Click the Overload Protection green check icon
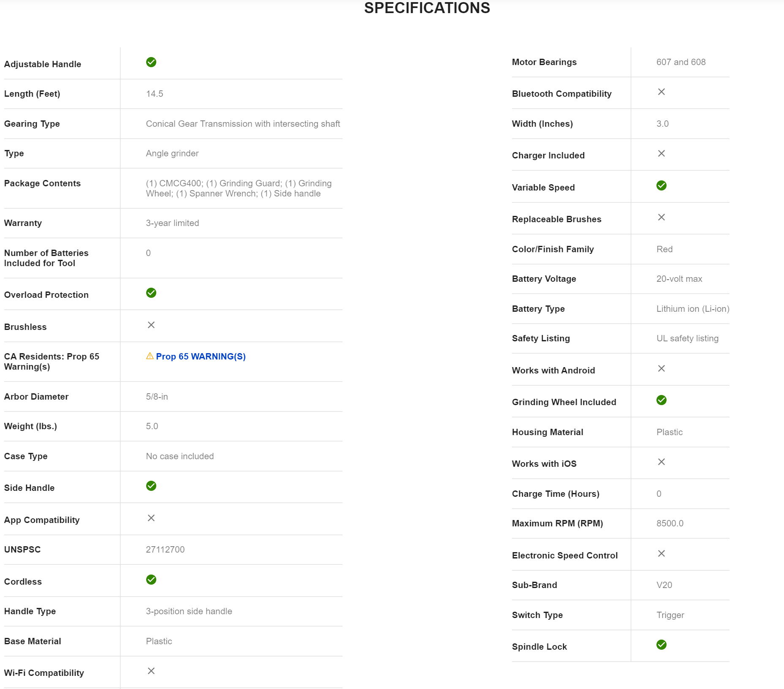Viewport: 784px width, 689px height. coord(151,293)
